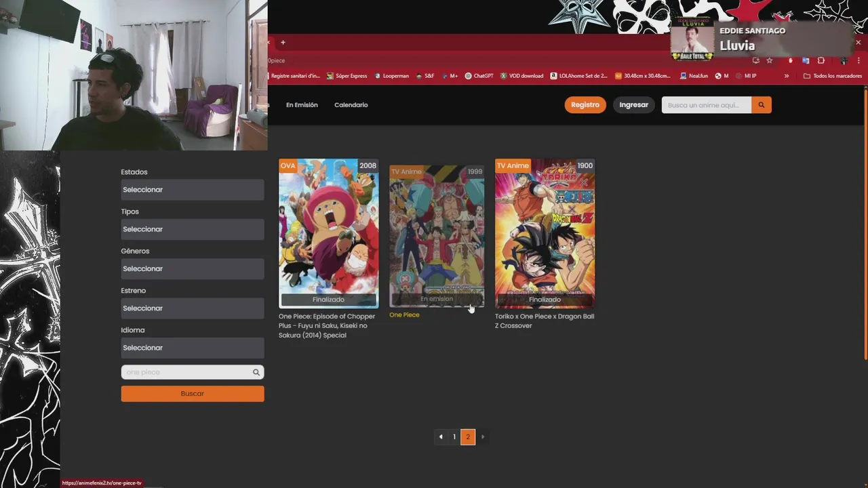Click the page vertical scrollbar
This screenshot has width=868, height=488.
pos(866,224)
